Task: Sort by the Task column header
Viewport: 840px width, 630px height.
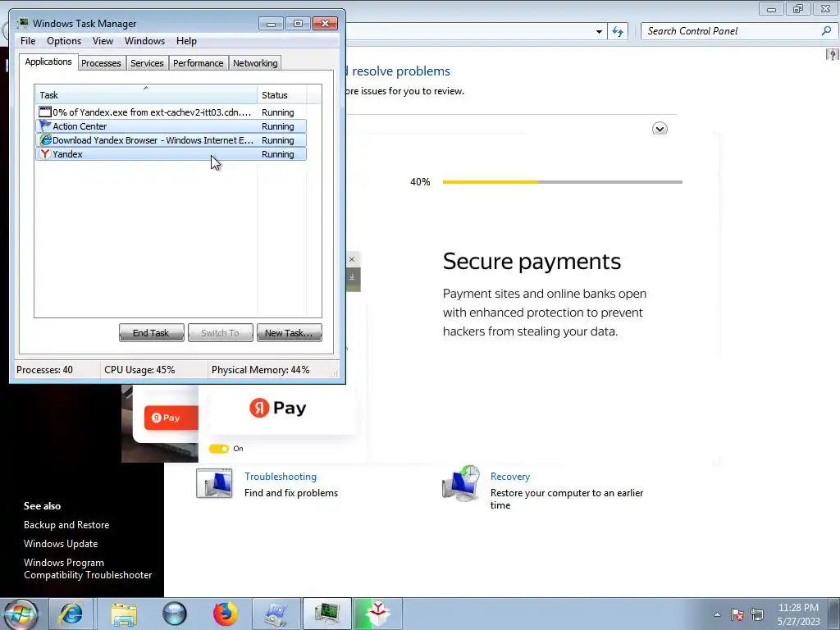Action: (146, 95)
